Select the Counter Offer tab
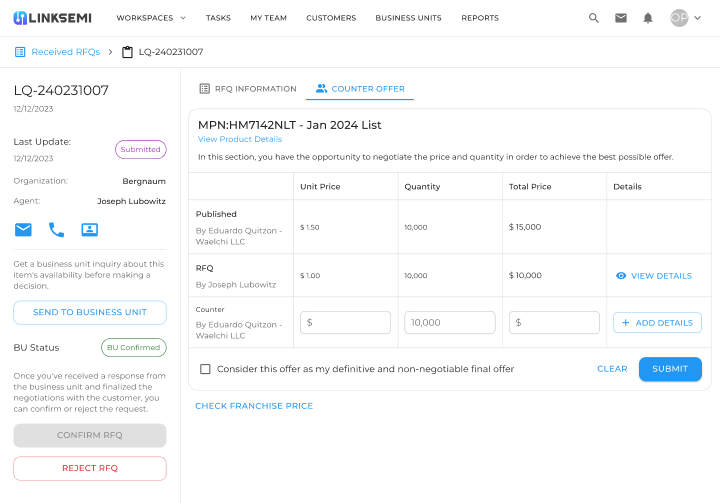 click(x=360, y=89)
